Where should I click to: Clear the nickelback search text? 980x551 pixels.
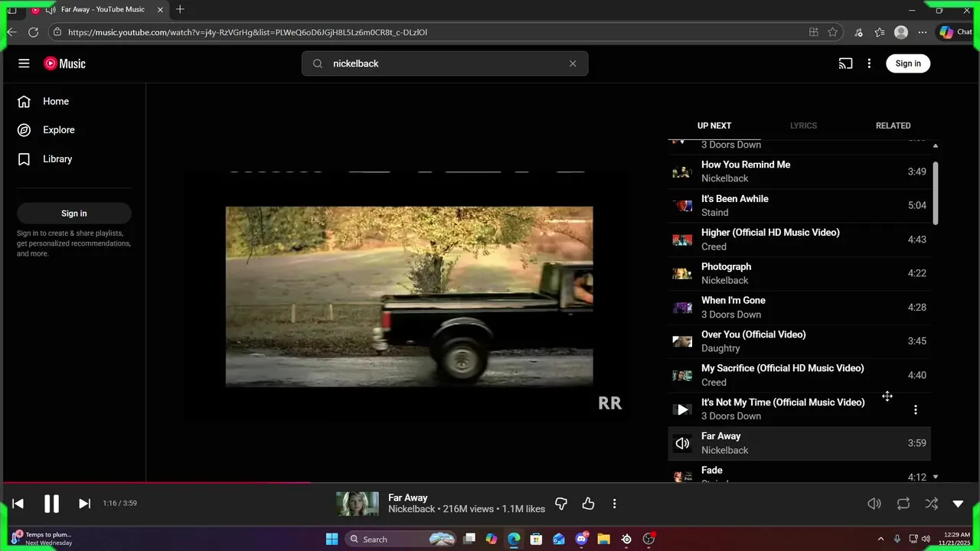[x=573, y=64]
